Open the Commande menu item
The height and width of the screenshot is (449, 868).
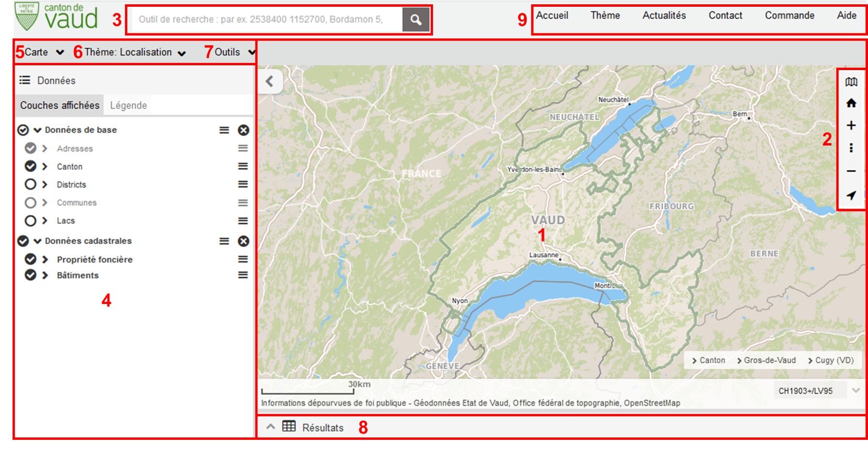tap(790, 15)
